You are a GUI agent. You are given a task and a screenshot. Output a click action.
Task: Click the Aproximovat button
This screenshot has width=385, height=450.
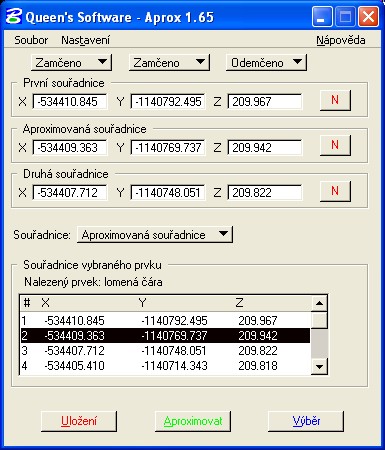[193, 421]
